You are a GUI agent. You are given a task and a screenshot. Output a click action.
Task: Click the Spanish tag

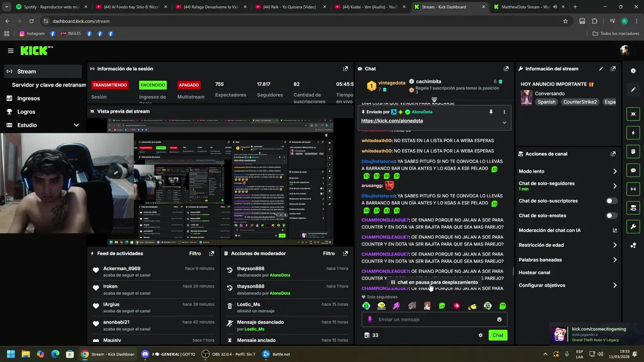click(x=546, y=102)
